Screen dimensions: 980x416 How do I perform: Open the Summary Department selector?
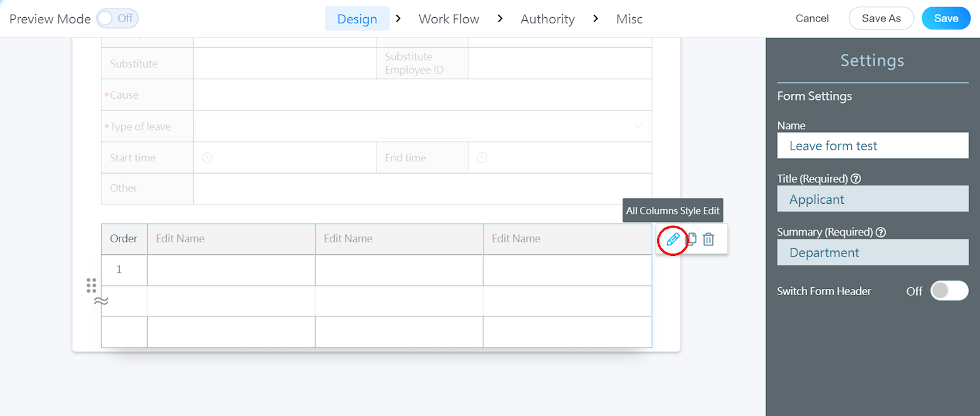point(872,253)
